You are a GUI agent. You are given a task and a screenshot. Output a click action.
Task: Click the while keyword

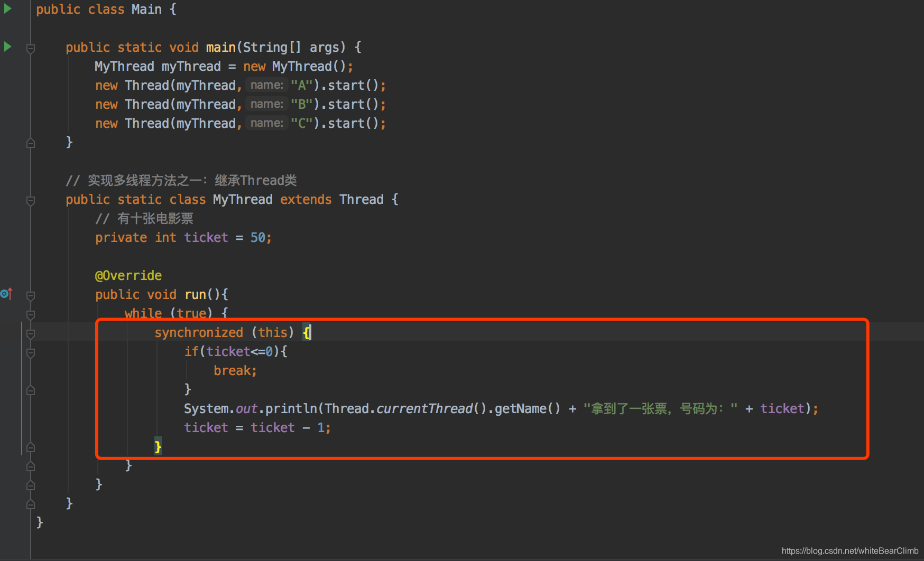pos(143,313)
